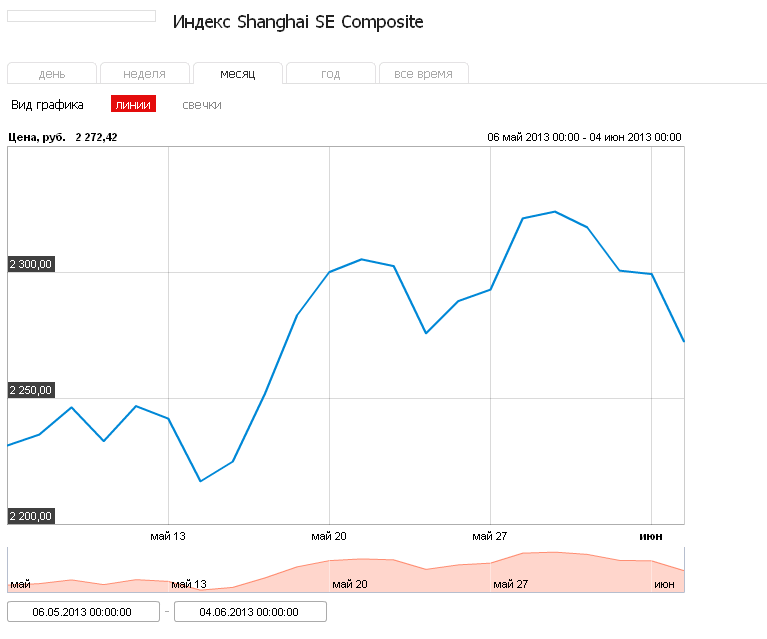Image resolution: width=767 pixels, height=639 pixels.
Task: Click the 2 200,00 price axis label
Action: (31, 516)
